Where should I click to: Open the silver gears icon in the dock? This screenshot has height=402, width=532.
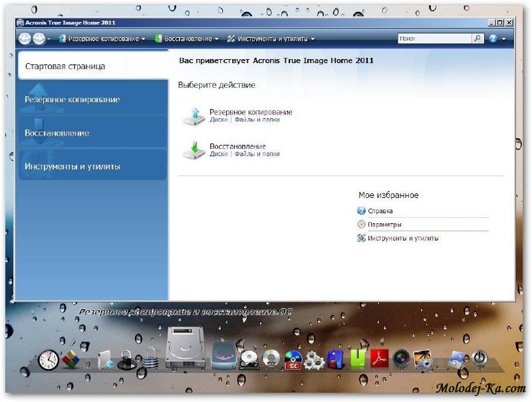coord(314,361)
